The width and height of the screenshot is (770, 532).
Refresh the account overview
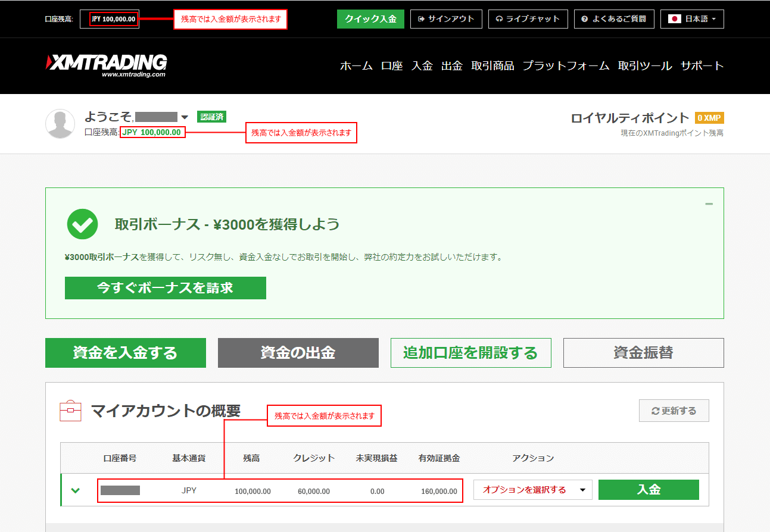coord(674,411)
